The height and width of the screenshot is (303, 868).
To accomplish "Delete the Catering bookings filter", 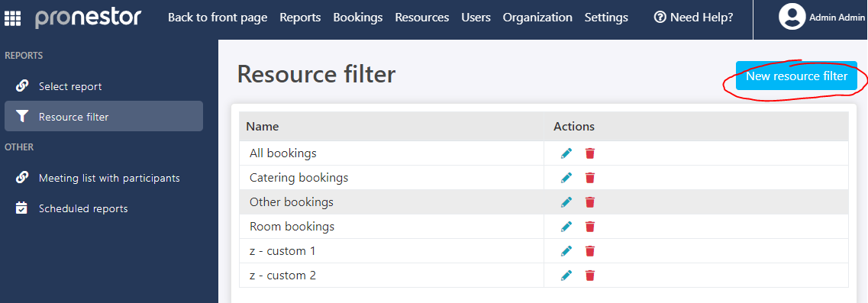I will (590, 178).
